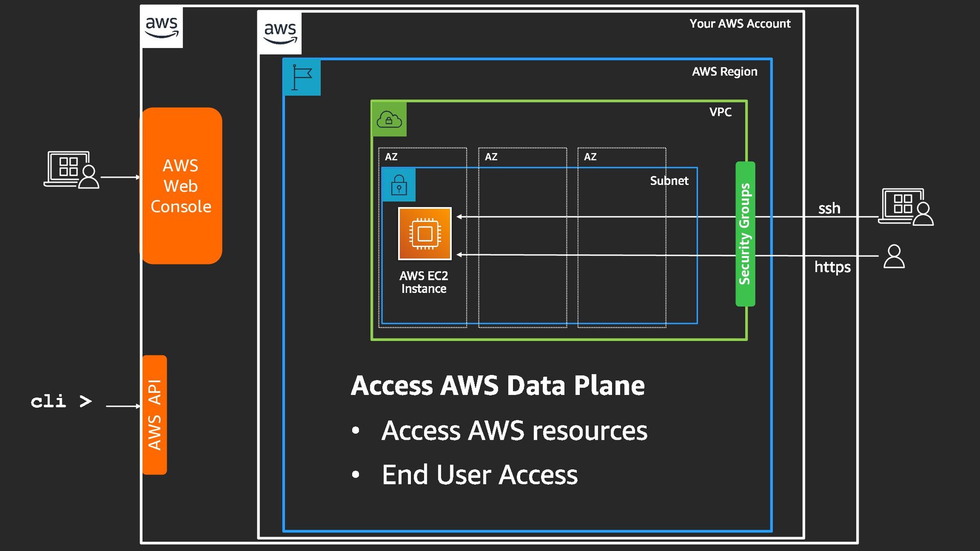Click the AWS logo in Your Account
Image resolution: width=980 pixels, height=551 pixels.
click(280, 33)
